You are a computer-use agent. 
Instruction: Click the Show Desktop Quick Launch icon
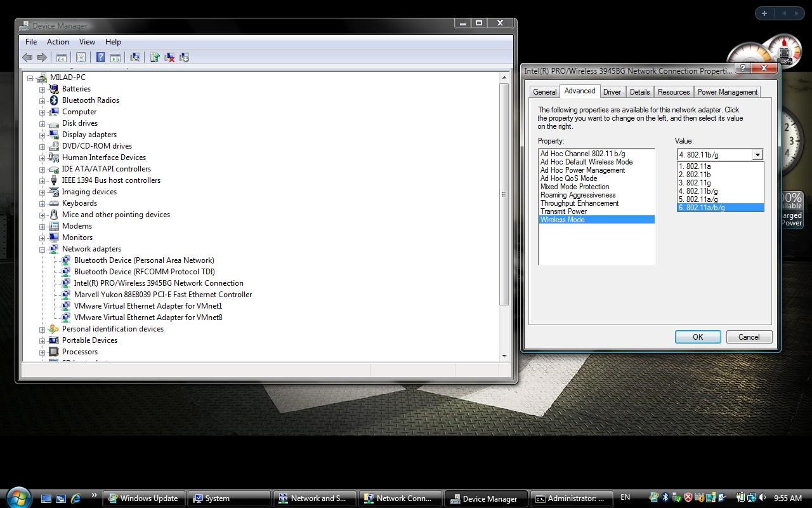point(46,498)
